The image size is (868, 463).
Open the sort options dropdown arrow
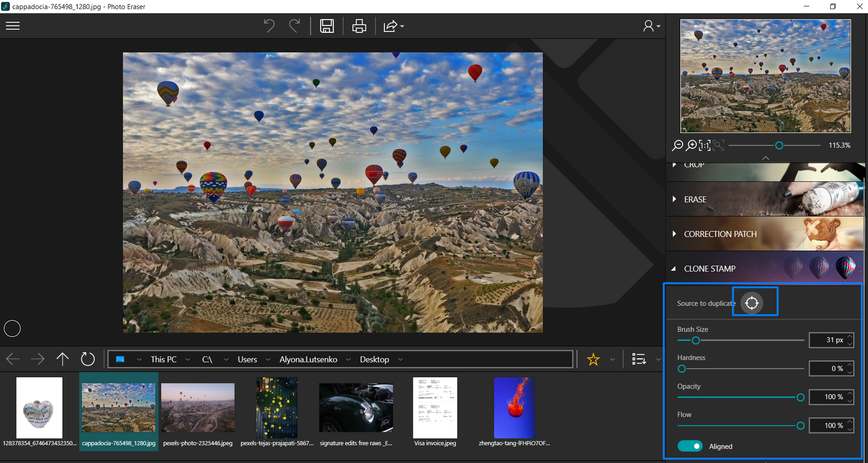pos(658,360)
